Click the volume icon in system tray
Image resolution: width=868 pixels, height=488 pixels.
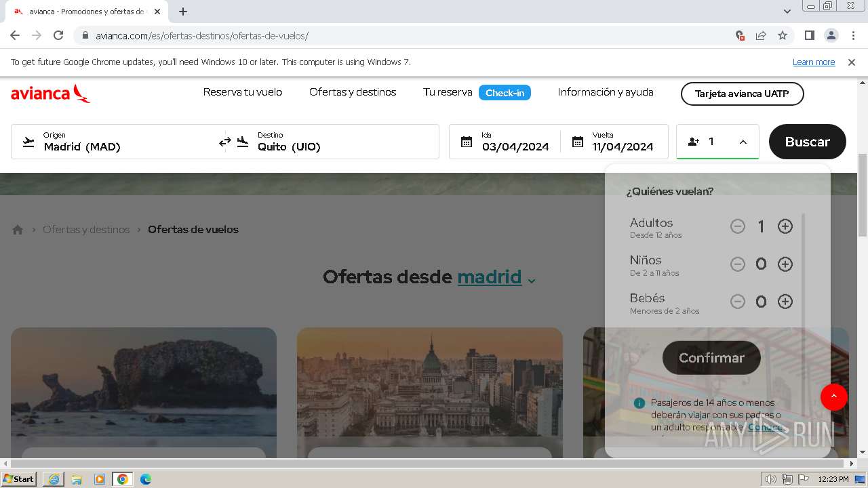click(770, 479)
